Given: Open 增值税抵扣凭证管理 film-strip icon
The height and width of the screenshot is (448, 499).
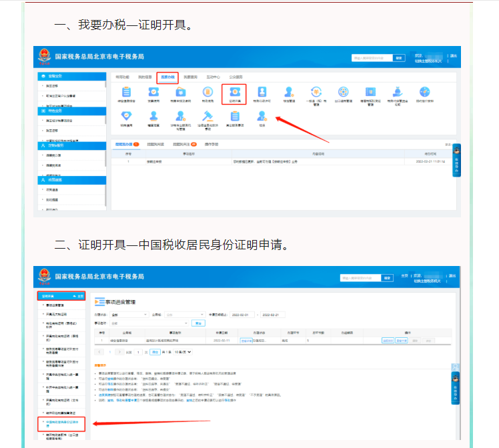Looking at the screenshot, I should (370, 92).
